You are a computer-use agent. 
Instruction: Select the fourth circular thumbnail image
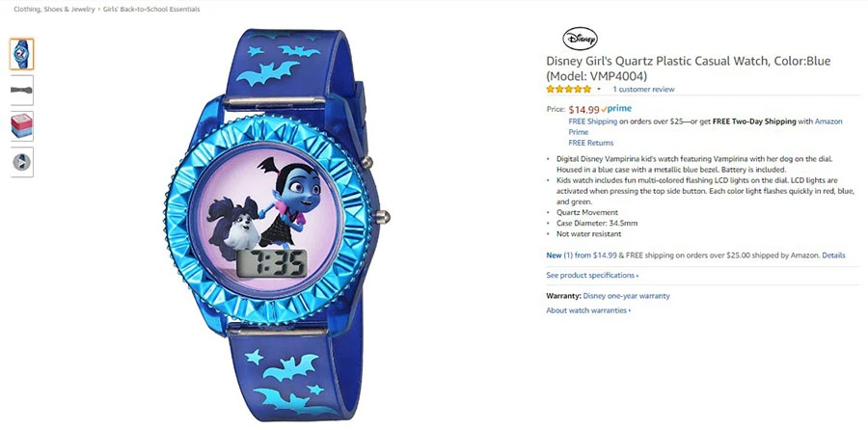21,162
